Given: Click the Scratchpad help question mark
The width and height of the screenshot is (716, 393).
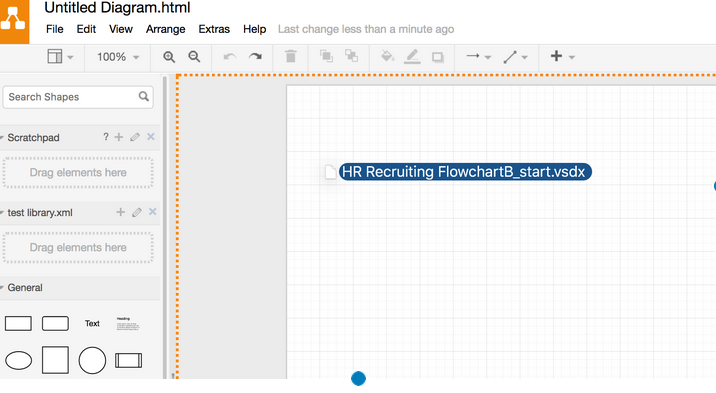Looking at the screenshot, I should (x=105, y=136).
